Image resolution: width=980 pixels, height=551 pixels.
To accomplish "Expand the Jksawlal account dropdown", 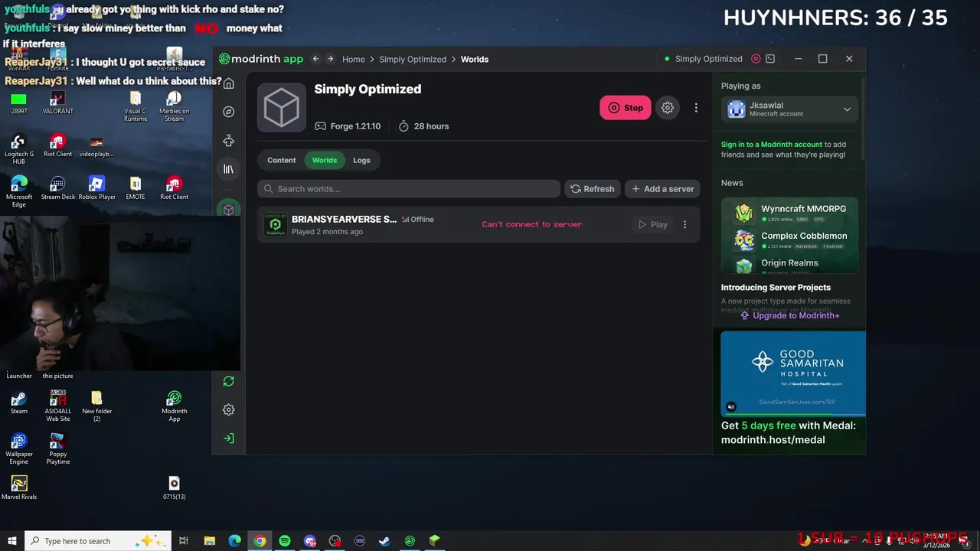I will tap(789, 109).
